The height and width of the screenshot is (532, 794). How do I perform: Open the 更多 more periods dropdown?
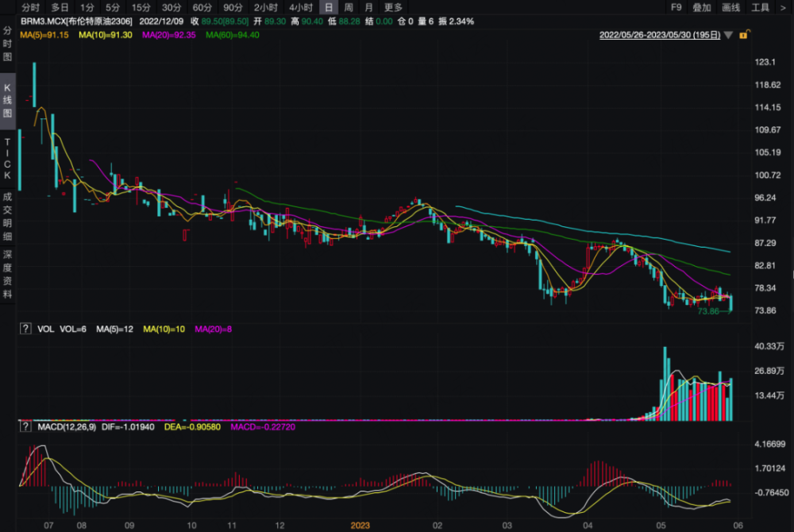tap(393, 7)
